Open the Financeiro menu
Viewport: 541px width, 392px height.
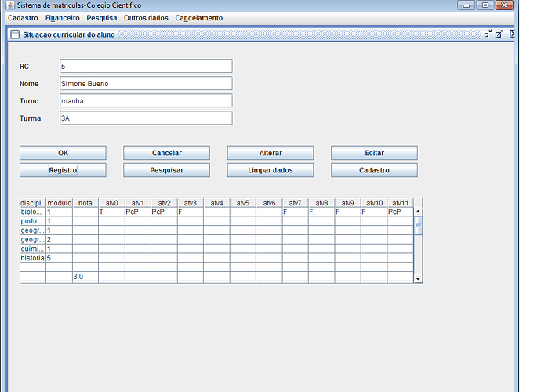coord(63,18)
